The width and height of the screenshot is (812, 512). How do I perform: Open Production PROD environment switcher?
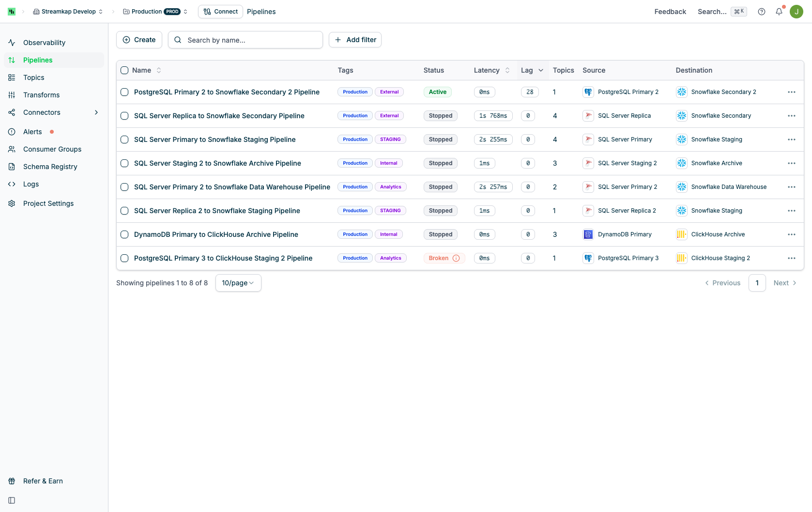coord(155,12)
